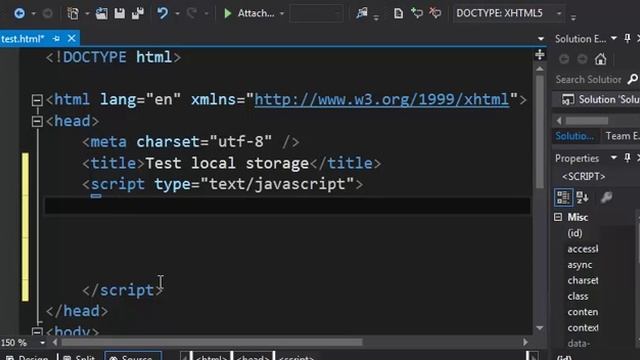Switch Properties to Categorized view

pyautogui.click(x=563, y=198)
